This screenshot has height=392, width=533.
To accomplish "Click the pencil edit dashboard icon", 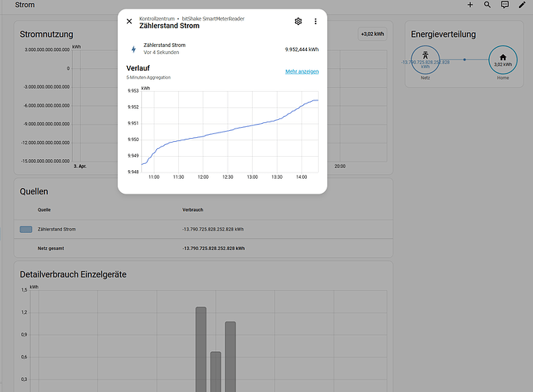I will click(x=522, y=5).
